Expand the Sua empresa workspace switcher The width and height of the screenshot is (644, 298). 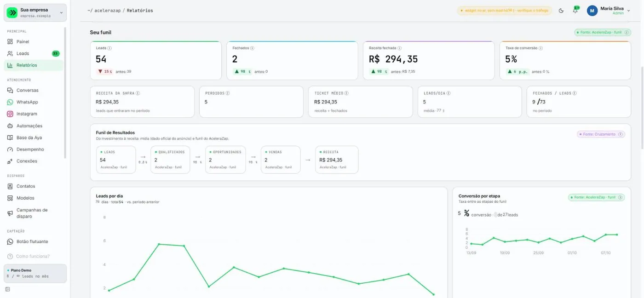(x=35, y=12)
